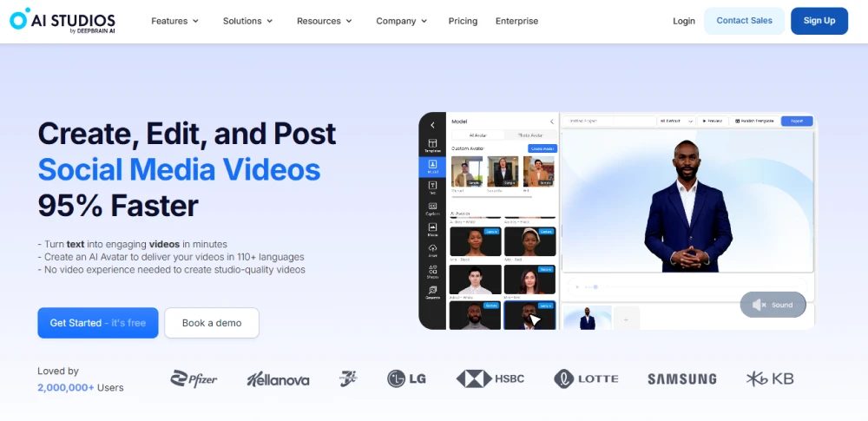Select the woman avatar with white headband
Image resolution: width=868 pixels, height=421 pixels.
(529, 241)
